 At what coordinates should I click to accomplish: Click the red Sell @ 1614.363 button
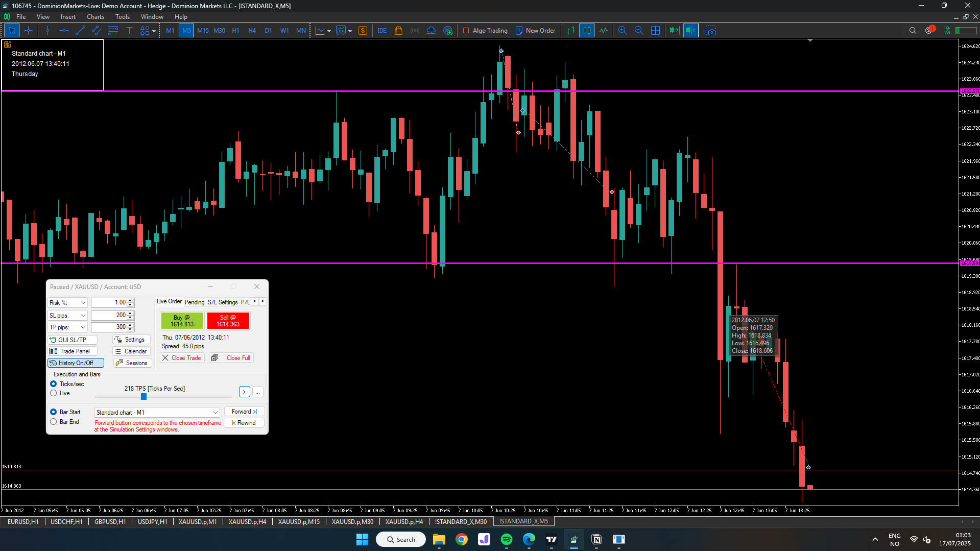coord(228,321)
